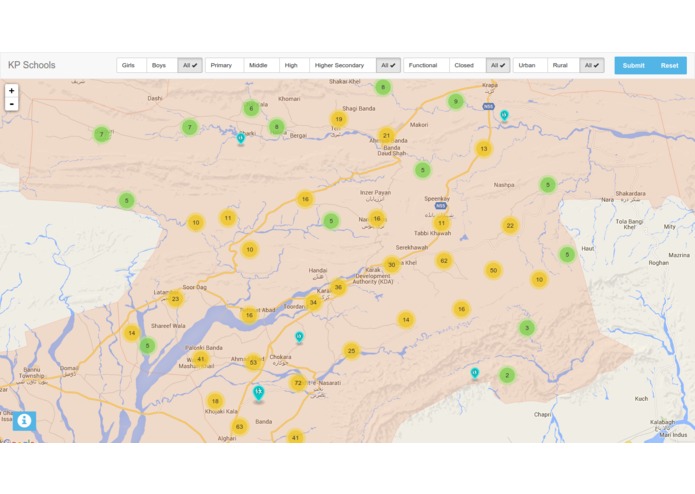
Task: Click the Tola Bangi Khel label
Action: tap(629, 224)
